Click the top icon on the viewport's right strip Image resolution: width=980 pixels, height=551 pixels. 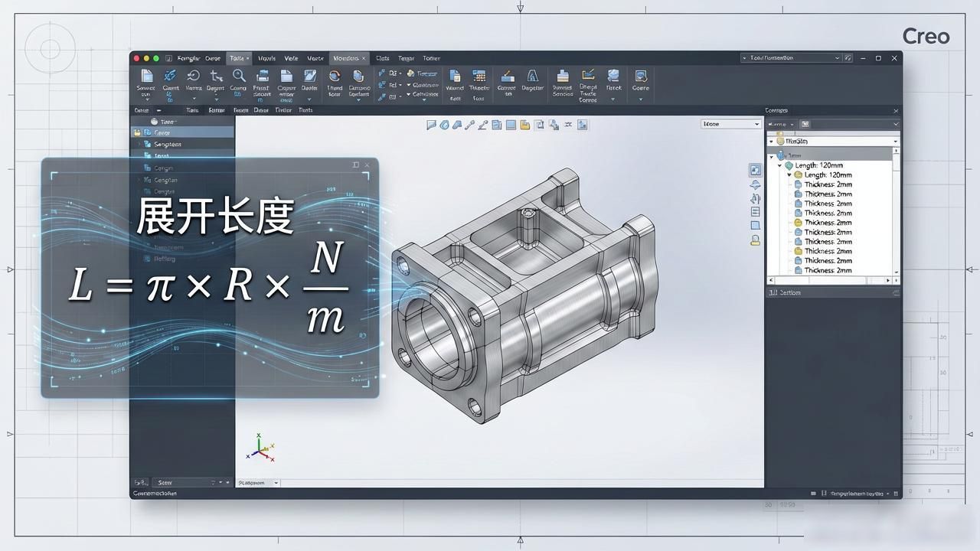(x=756, y=170)
